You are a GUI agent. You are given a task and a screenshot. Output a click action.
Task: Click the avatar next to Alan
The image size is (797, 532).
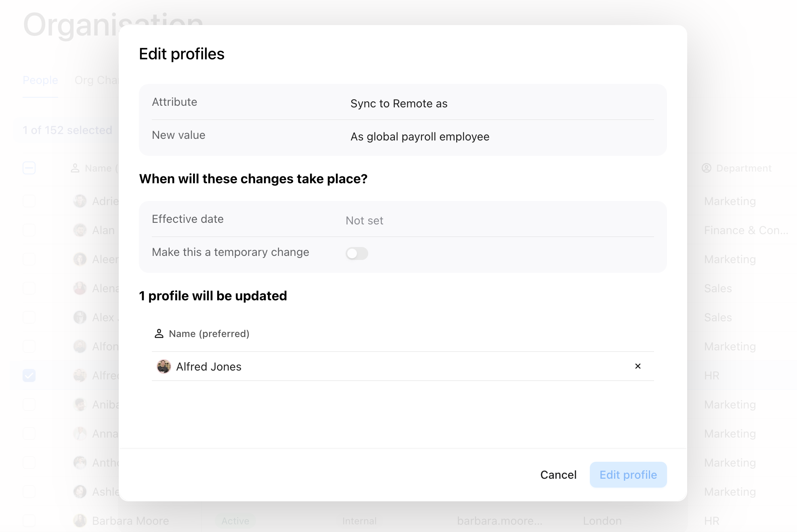[80, 230]
